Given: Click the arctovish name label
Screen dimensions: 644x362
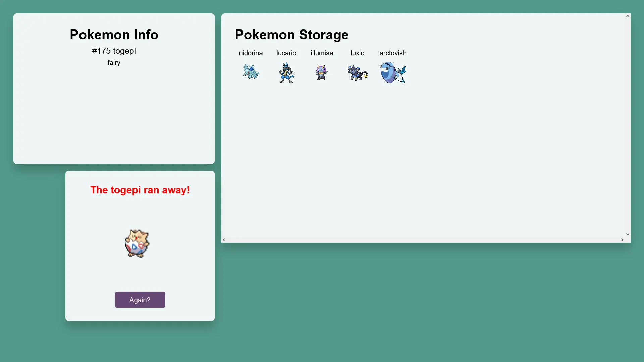Looking at the screenshot, I should tap(393, 53).
